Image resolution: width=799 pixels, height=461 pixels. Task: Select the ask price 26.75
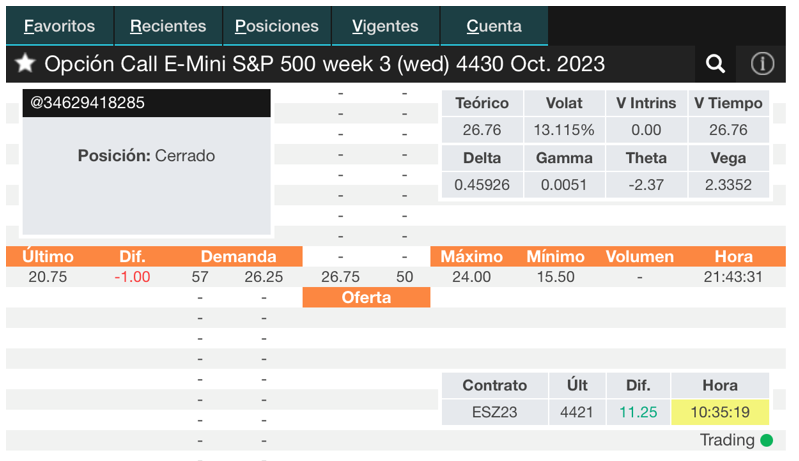tap(340, 277)
